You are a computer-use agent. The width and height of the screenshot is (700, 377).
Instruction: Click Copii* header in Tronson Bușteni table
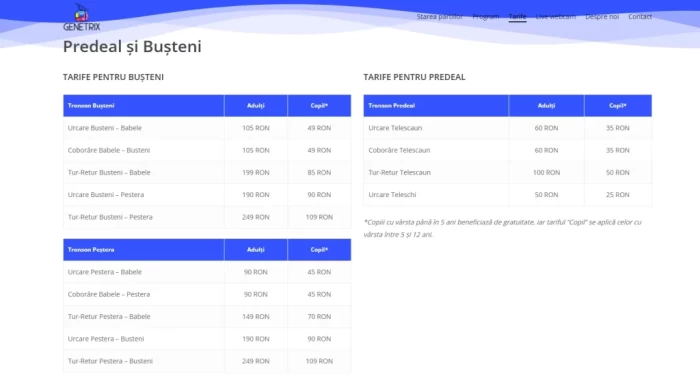point(319,105)
